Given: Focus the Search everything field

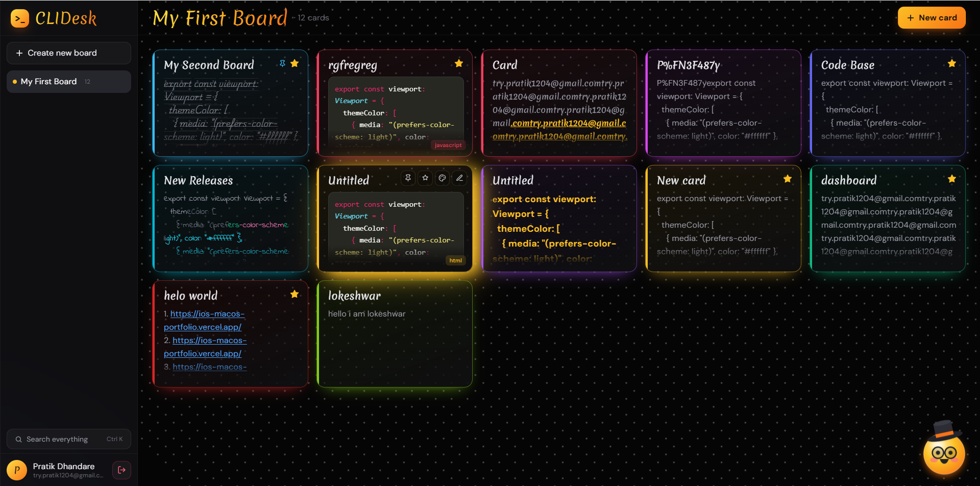Looking at the screenshot, I should (x=69, y=440).
